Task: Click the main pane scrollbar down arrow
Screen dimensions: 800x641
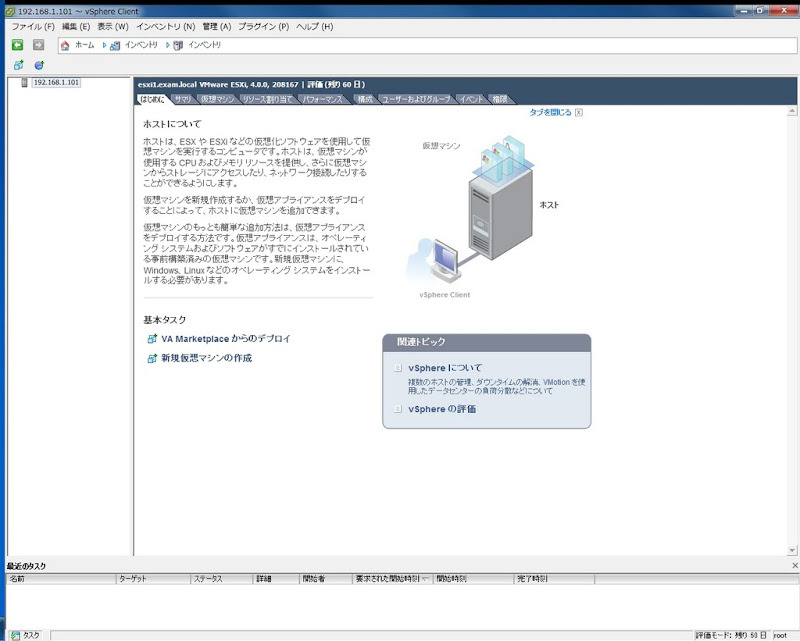Action: (x=792, y=550)
